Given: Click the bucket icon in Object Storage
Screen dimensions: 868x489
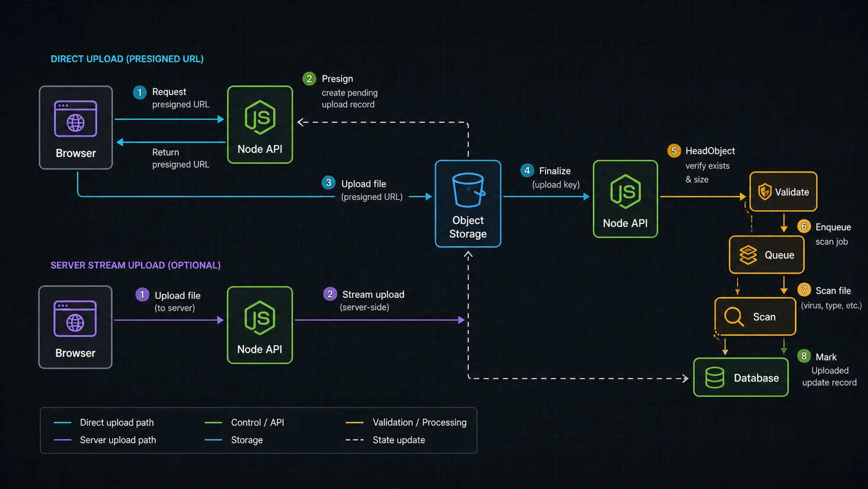Looking at the screenshot, I should pos(468,190).
